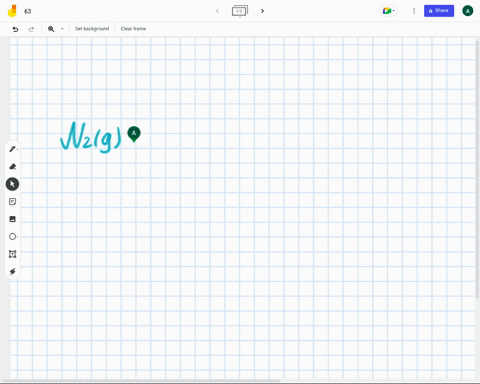Select the Text box tool
This screenshot has height=384, width=480.
[x=12, y=254]
